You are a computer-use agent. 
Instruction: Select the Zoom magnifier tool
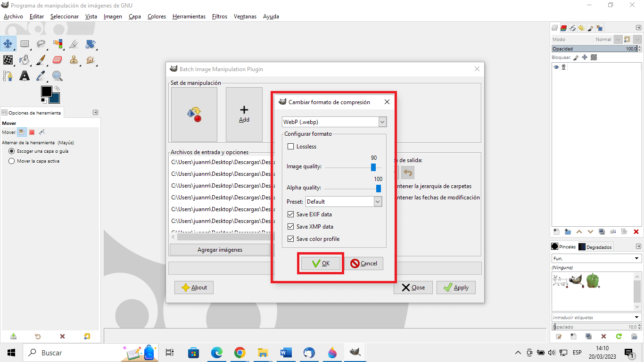(x=58, y=75)
